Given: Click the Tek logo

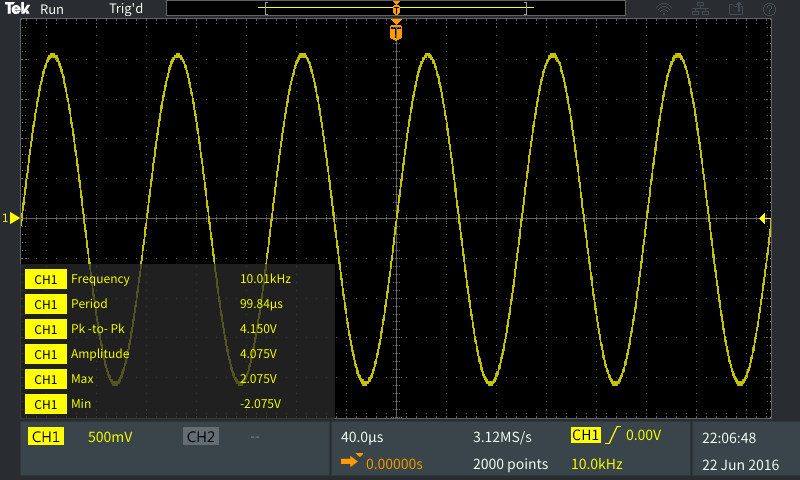Looking at the screenshot, I should [17, 8].
